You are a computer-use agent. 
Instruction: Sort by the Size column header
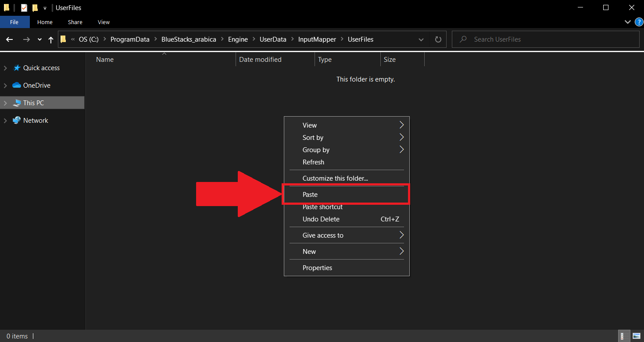tap(402, 60)
